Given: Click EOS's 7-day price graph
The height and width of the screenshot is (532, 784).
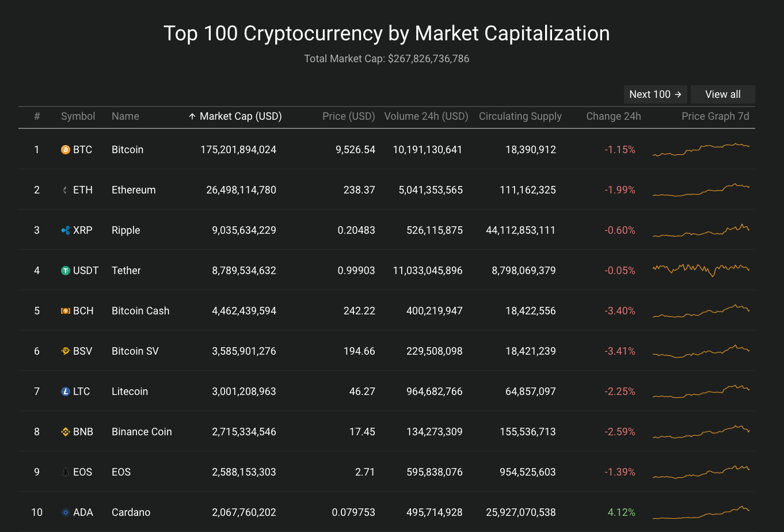Looking at the screenshot, I should pos(701,472).
